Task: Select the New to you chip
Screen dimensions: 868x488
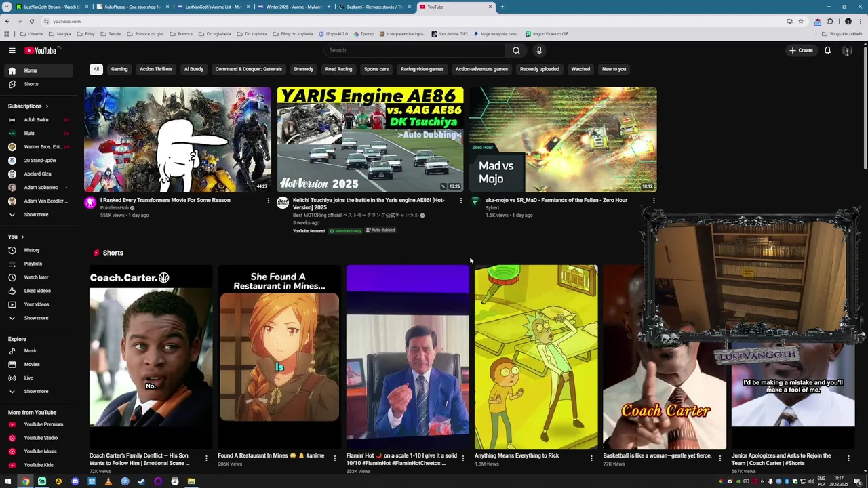Action: point(614,69)
